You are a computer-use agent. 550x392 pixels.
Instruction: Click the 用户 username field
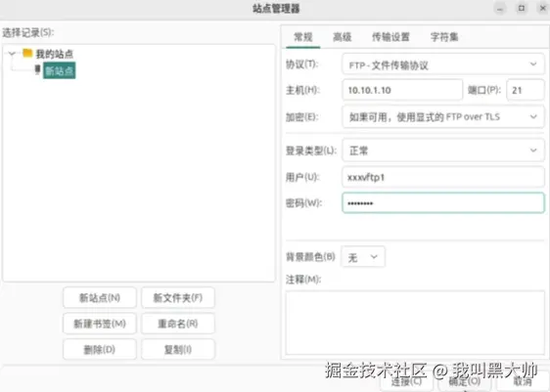(443, 177)
